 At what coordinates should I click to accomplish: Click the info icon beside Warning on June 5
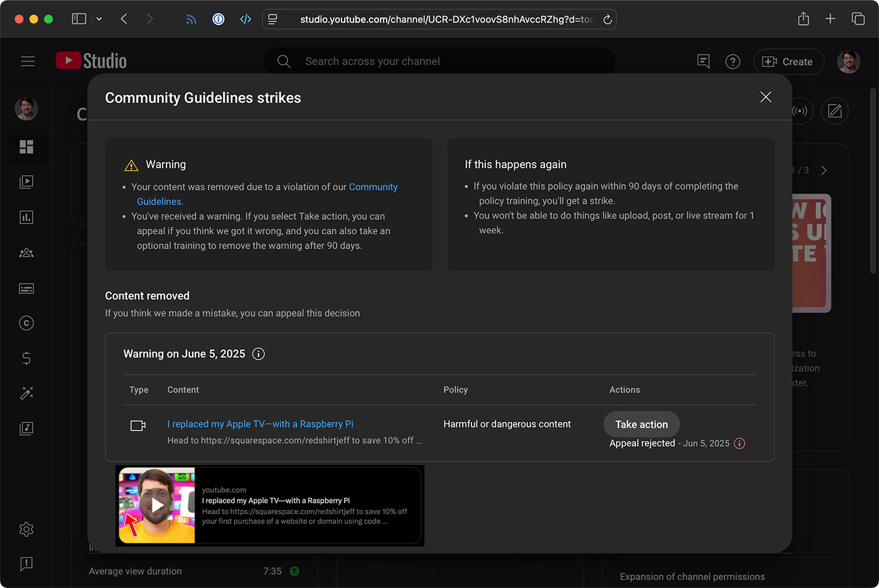[x=258, y=353]
